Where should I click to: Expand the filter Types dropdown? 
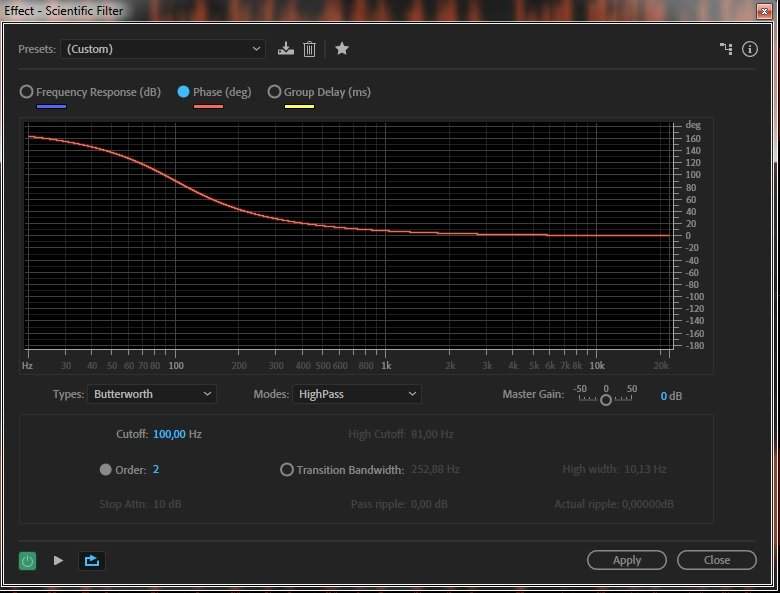pyautogui.click(x=152, y=394)
